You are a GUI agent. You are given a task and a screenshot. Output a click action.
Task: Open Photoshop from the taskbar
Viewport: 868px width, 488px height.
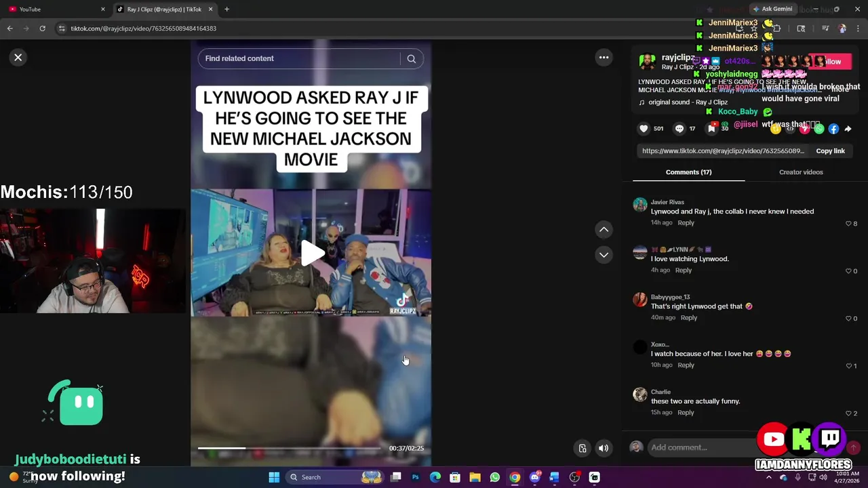(x=416, y=477)
